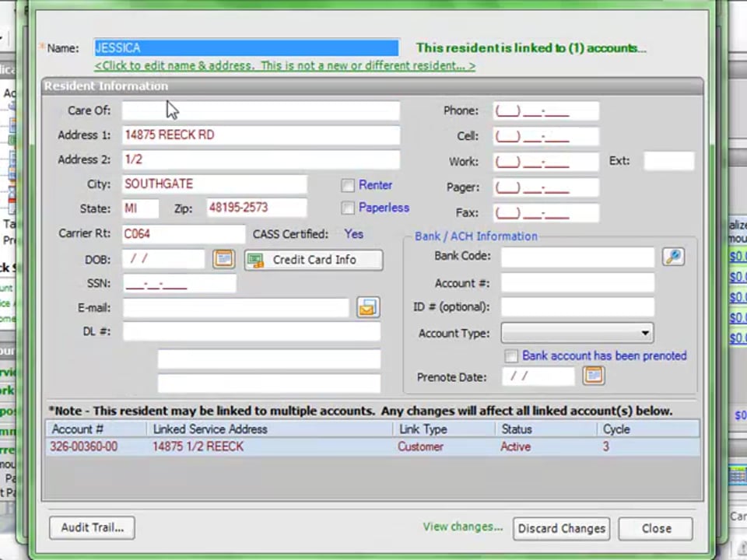Viewport: 747px width, 560px height.
Task: Click the Cycle column header
Action: tap(648, 429)
